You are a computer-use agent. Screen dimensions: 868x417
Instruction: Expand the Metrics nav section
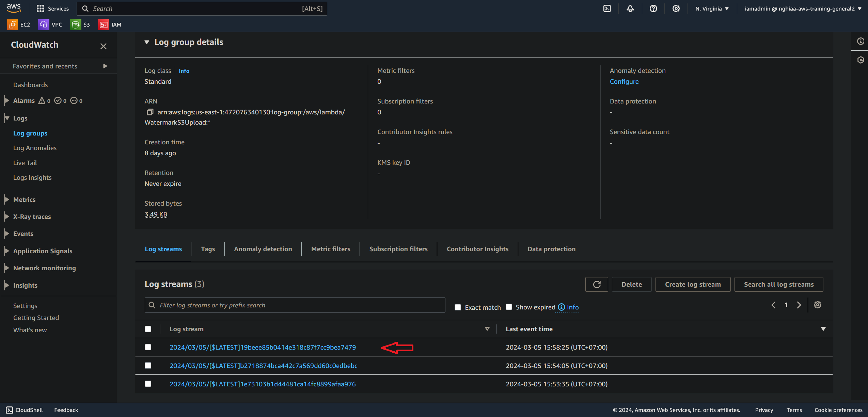coord(7,199)
